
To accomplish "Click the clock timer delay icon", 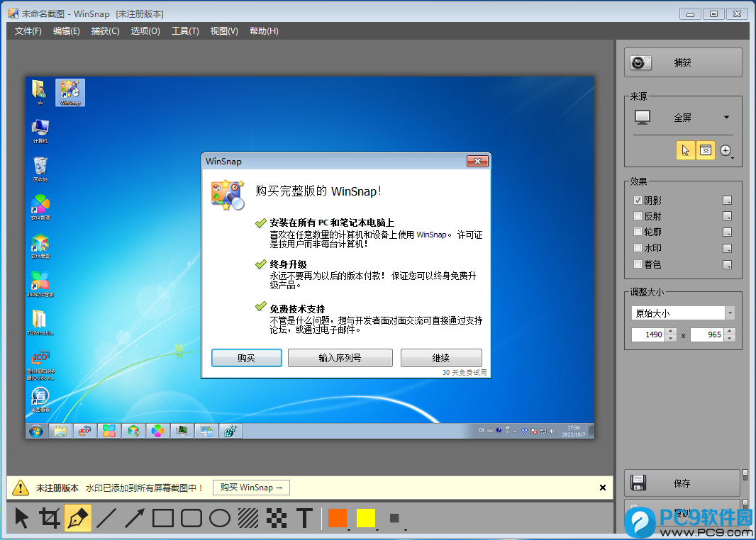I will (x=726, y=150).
